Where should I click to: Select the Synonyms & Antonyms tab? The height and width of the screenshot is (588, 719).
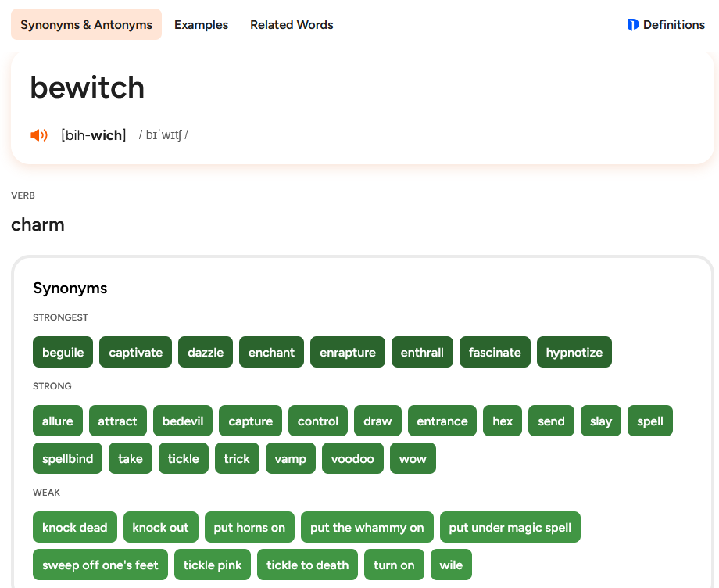click(x=86, y=25)
